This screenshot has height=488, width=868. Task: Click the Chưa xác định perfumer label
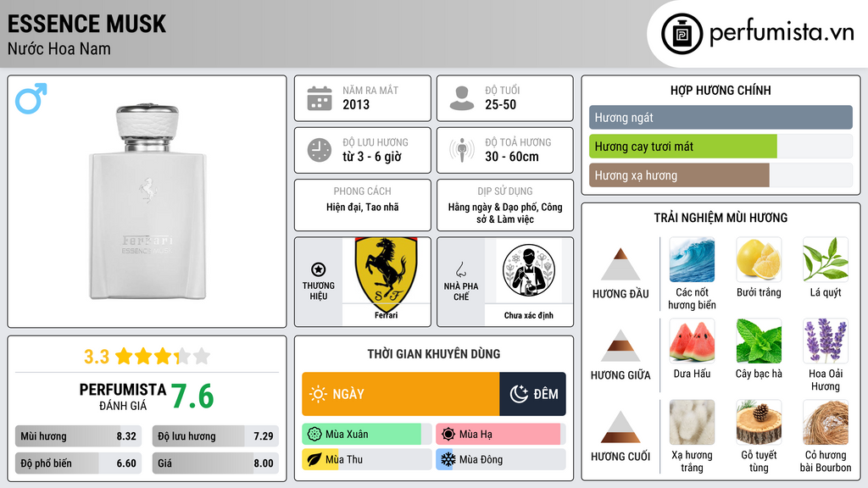click(529, 315)
